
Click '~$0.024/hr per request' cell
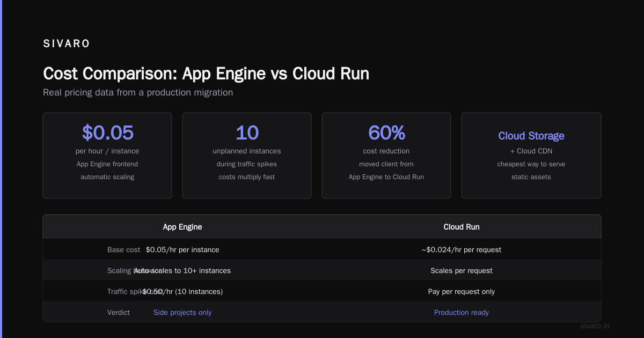(462, 249)
